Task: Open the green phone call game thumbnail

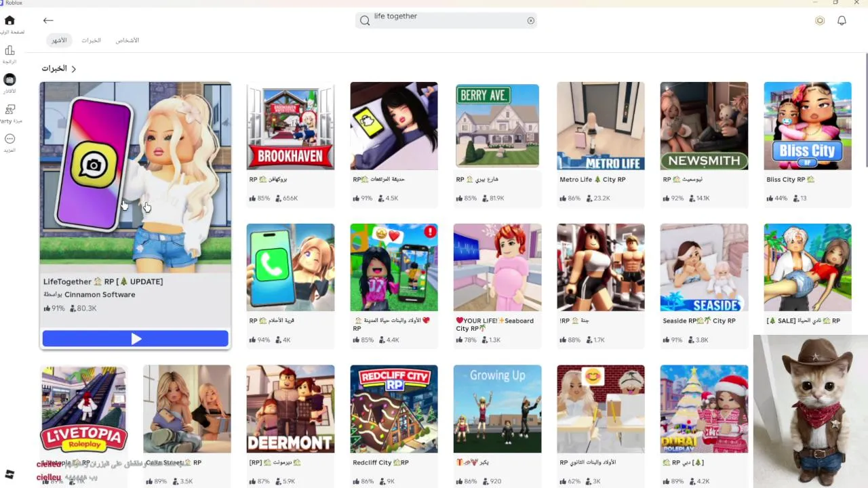Action: 290,268
